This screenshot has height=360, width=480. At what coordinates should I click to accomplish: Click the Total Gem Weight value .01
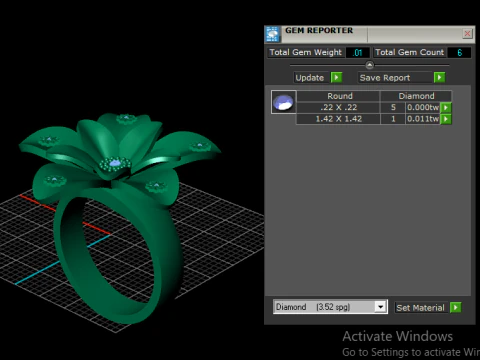click(358, 53)
